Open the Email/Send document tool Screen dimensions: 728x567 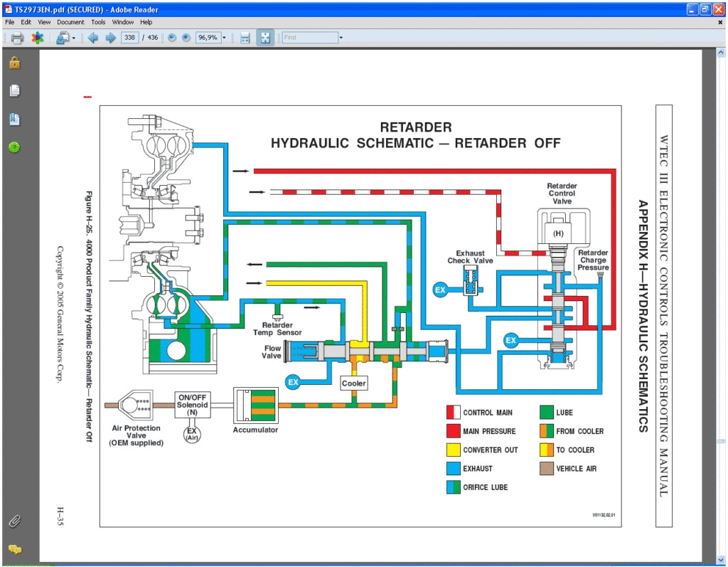point(63,37)
